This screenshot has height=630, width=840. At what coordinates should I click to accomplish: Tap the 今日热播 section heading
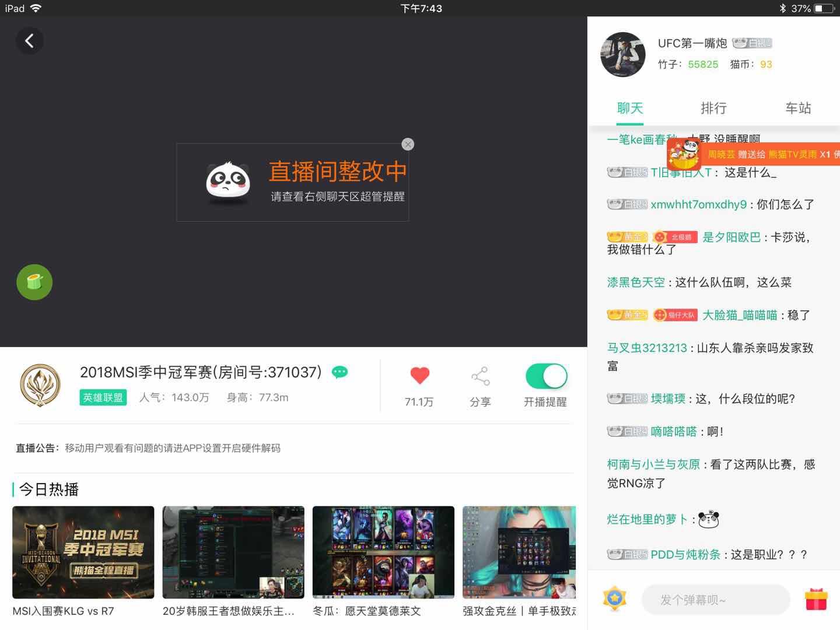49,489
